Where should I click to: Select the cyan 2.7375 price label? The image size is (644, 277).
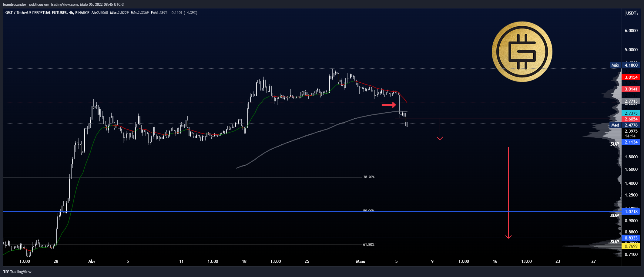(631, 113)
